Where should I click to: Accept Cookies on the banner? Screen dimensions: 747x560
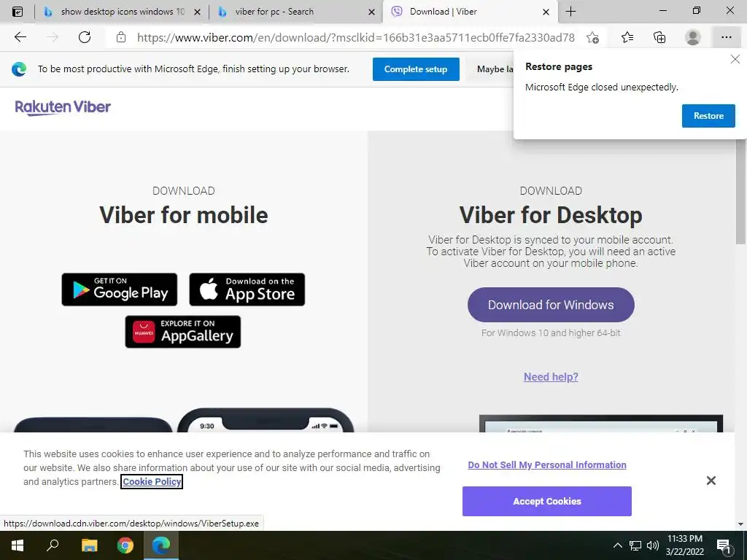pos(547,501)
